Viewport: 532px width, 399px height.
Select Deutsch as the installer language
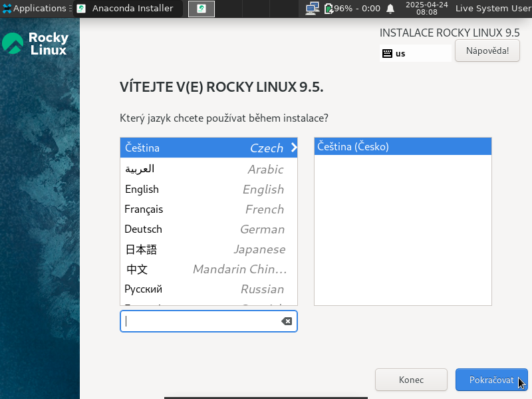coord(209,229)
